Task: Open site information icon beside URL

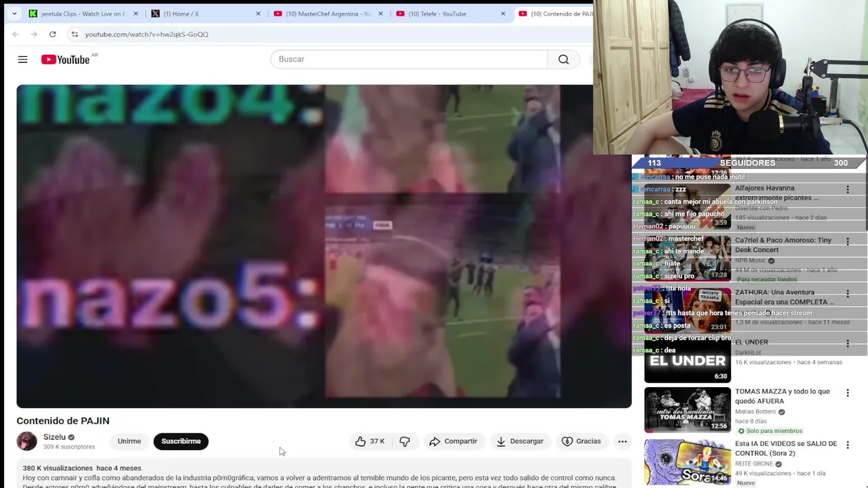Action: 75,34
